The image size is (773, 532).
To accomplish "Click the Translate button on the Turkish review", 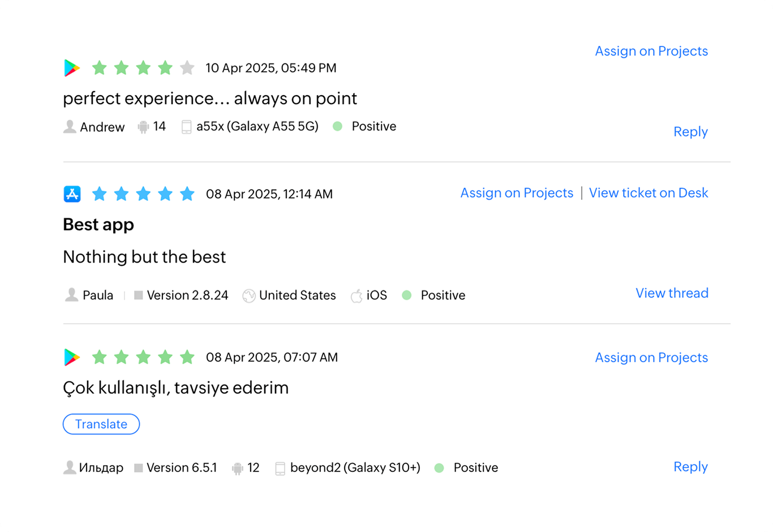I will point(101,424).
